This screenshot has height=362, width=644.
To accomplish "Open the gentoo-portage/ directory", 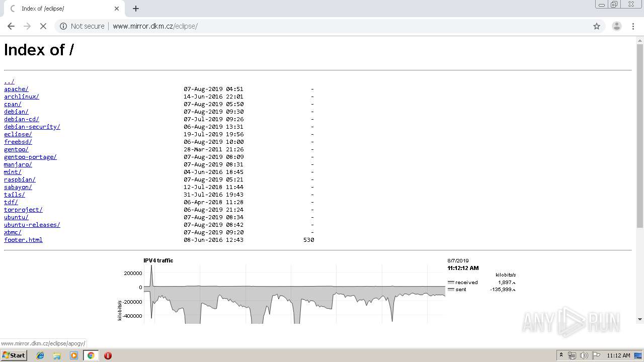I will pos(30,157).
